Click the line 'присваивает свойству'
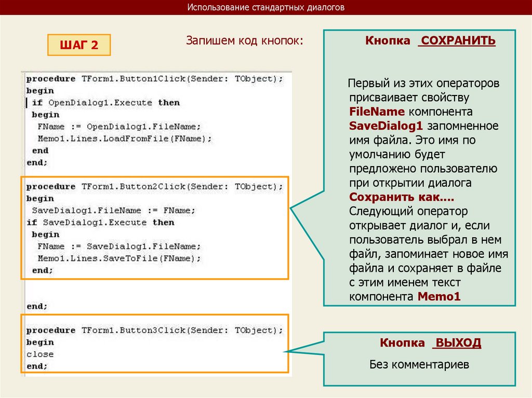 [409, 98]
